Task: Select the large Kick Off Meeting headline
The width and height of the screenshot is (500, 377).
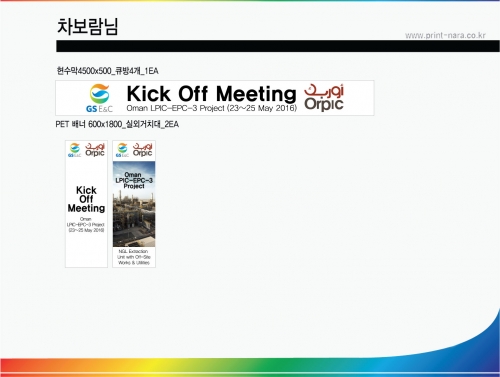Action: pos(211,94)
